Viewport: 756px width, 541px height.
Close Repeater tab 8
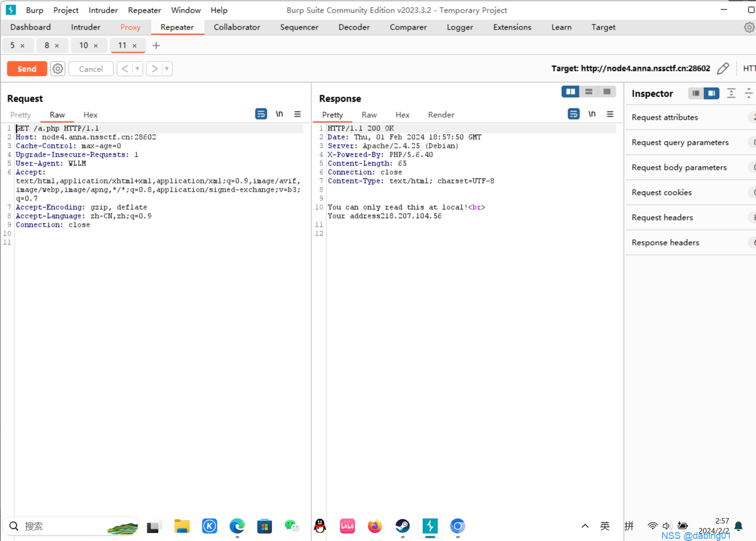(57, 46)
